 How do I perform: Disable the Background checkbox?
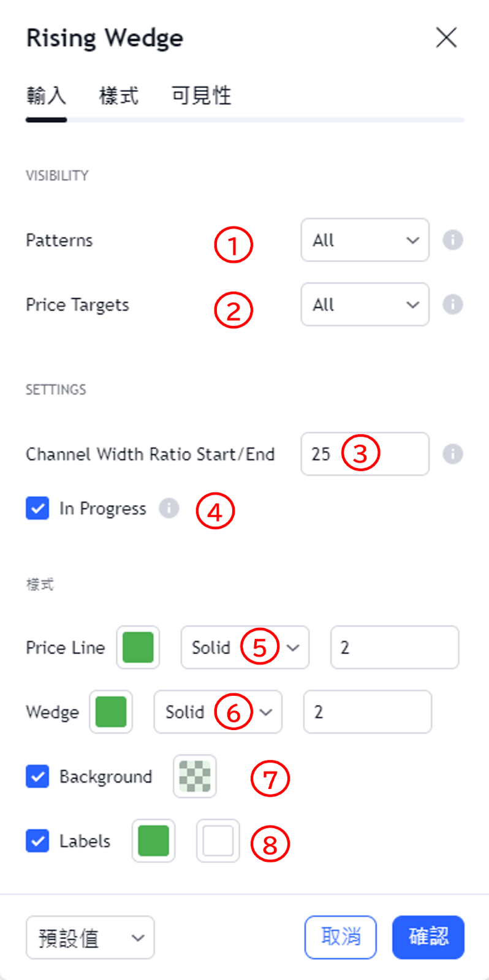click(x=37, y=776)
